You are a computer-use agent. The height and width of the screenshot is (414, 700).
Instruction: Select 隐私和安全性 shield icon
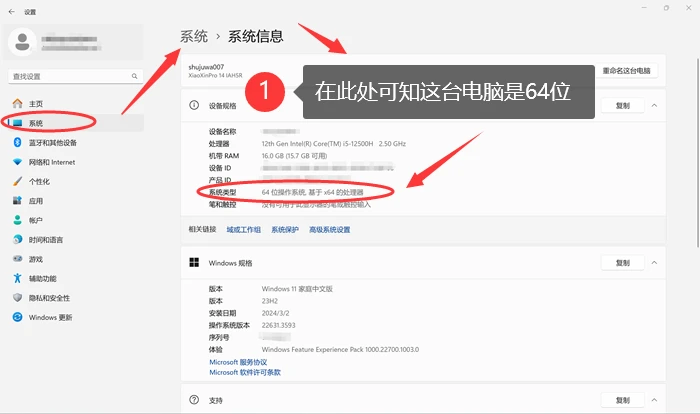click(x=17, y=297)
